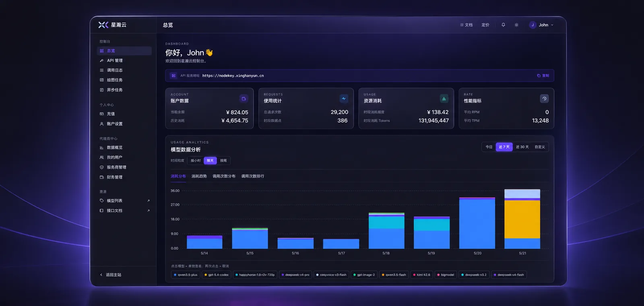
Task: Click the document icon beside 异步任务
Action: [102, 90]
